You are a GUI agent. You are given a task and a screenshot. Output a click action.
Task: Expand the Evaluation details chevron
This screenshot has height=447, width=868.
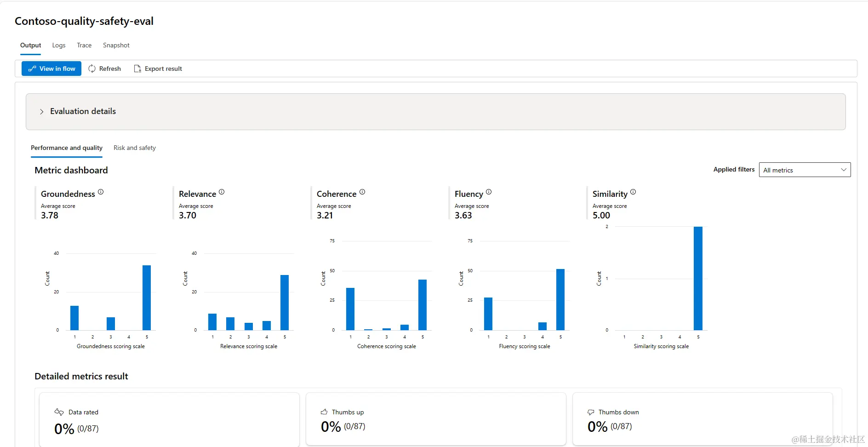coord(41,112)
